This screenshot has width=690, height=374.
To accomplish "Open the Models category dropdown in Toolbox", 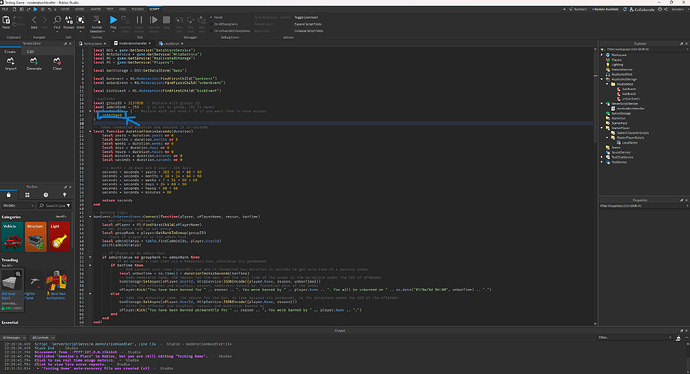I will [18, 205].
